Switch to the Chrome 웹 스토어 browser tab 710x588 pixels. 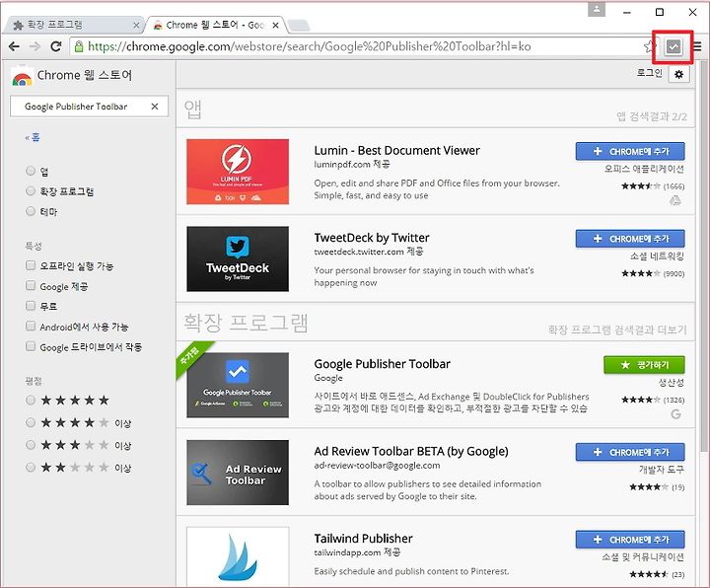[215, 26]
